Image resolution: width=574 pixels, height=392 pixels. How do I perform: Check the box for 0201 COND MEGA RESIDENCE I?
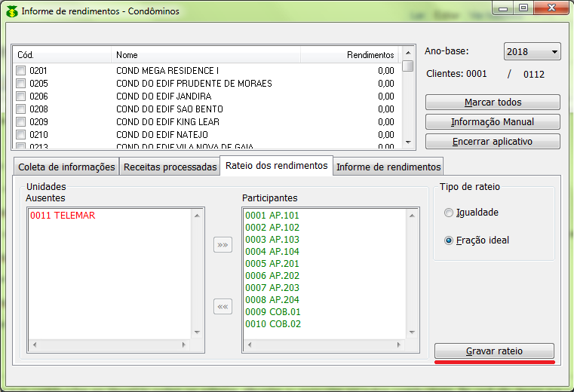pyautogui.click(x=21, y=71)
